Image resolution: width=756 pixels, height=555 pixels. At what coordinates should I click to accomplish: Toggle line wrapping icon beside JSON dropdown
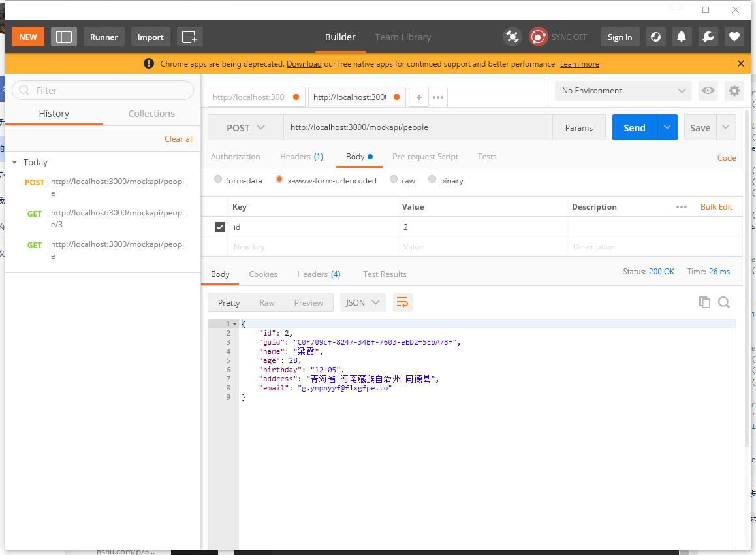(x=402, y=302)
